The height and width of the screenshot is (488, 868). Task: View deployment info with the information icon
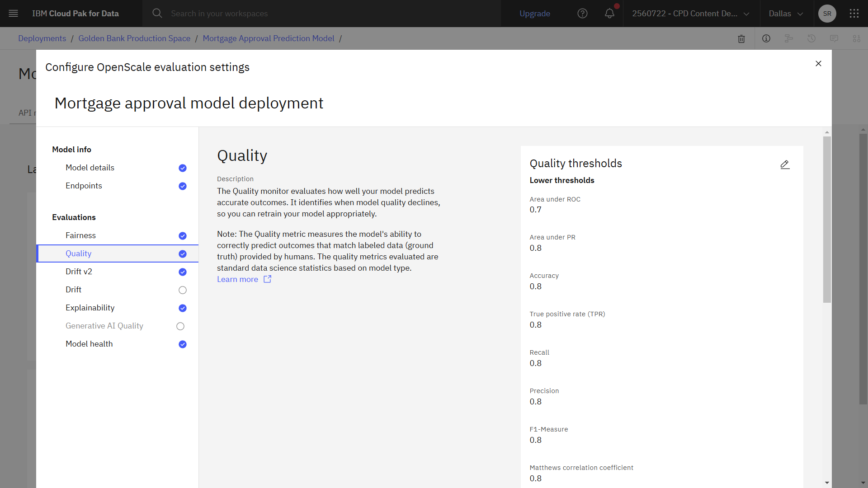coord(766,38)
